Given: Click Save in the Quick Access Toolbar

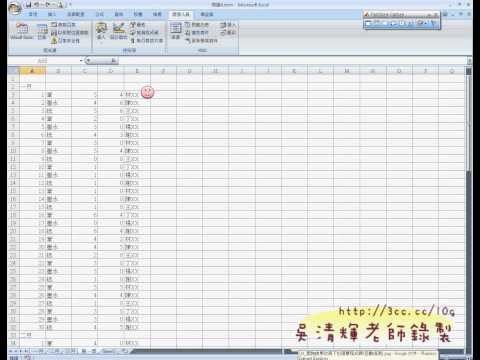Looking at the screenshot, I should coord(29,5).
